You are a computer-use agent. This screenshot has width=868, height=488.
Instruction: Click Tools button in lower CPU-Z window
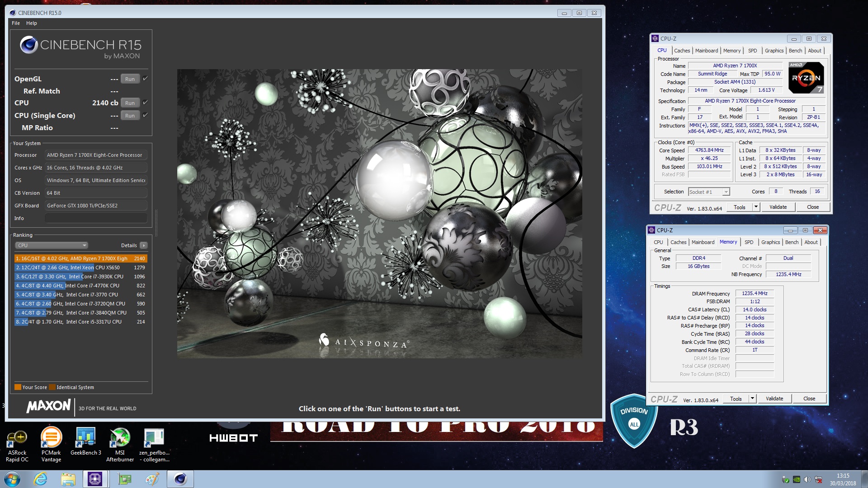click(x=736, y=399)
